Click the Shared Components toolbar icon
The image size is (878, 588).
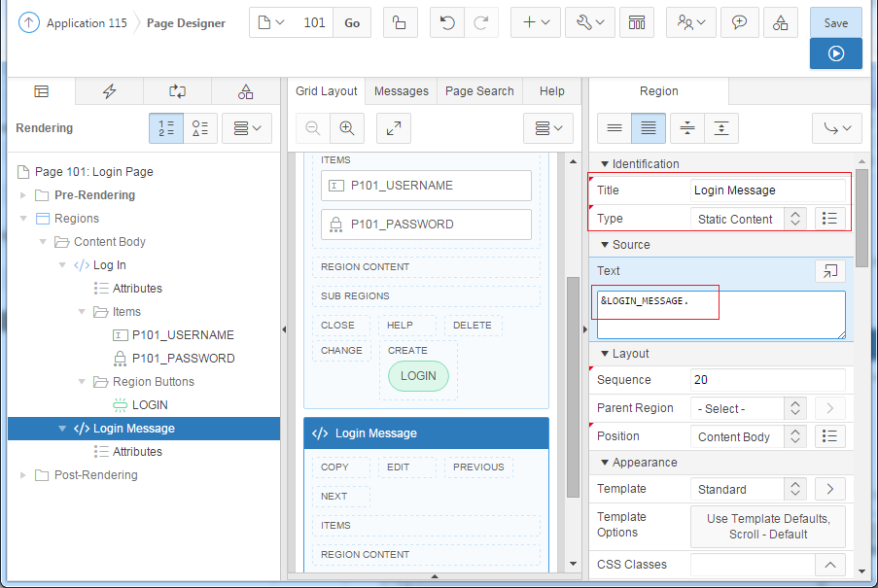[780, 23]
